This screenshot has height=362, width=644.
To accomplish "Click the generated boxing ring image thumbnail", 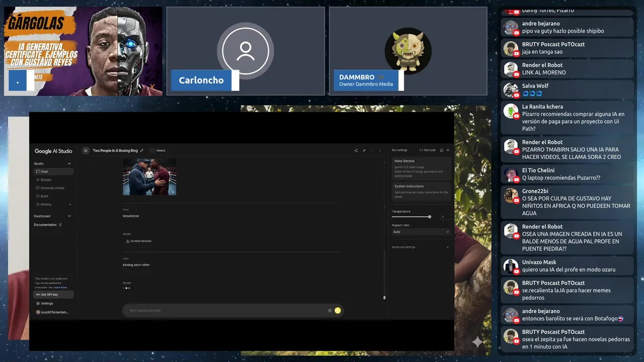I will [x=149, y=177].
